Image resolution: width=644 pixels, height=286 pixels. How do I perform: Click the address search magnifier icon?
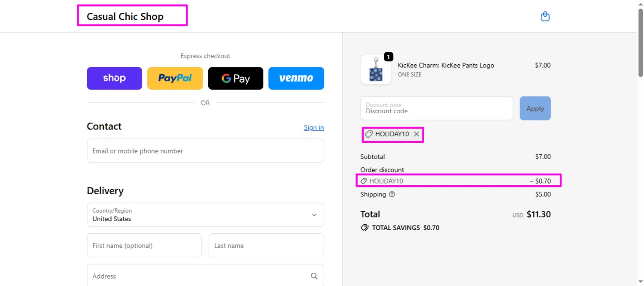point(314,276)
